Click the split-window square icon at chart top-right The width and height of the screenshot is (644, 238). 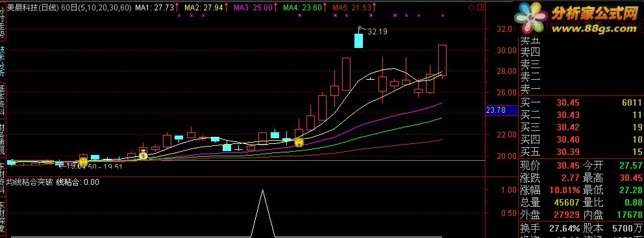click(480, 7)
